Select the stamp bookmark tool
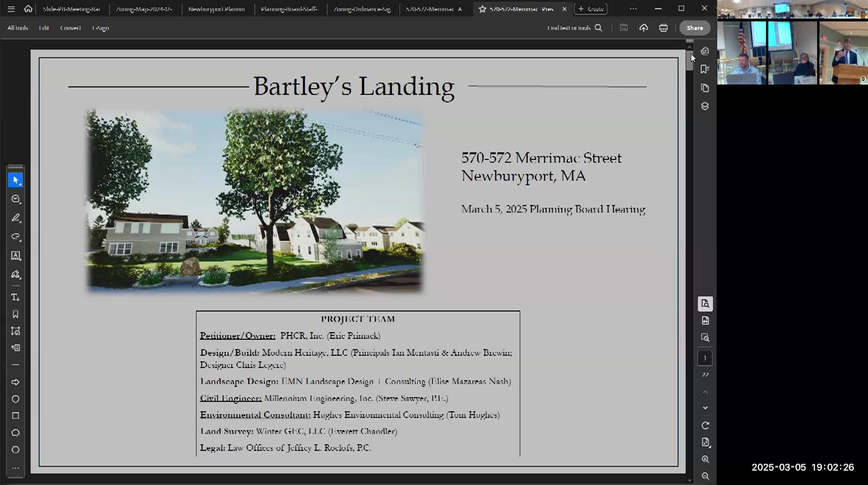 [x=16, y=314]
